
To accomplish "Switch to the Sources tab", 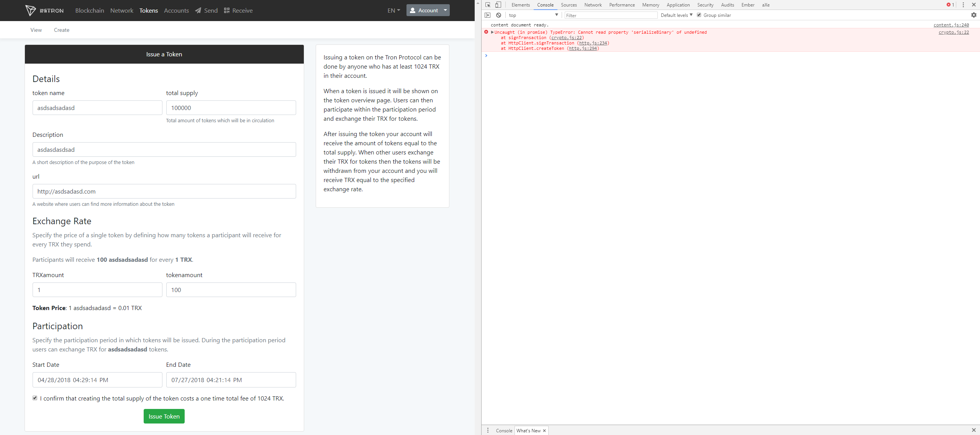I will point(569,5).
